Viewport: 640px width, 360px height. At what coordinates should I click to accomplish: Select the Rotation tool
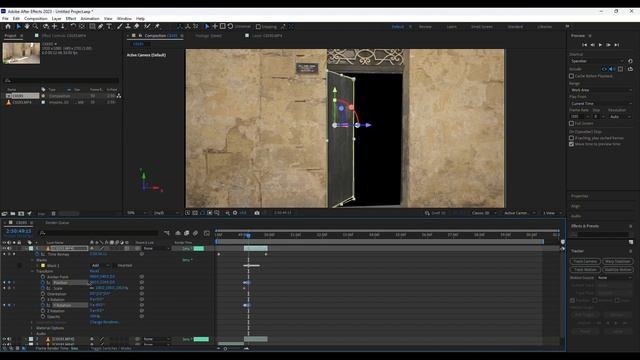[73, 26]
